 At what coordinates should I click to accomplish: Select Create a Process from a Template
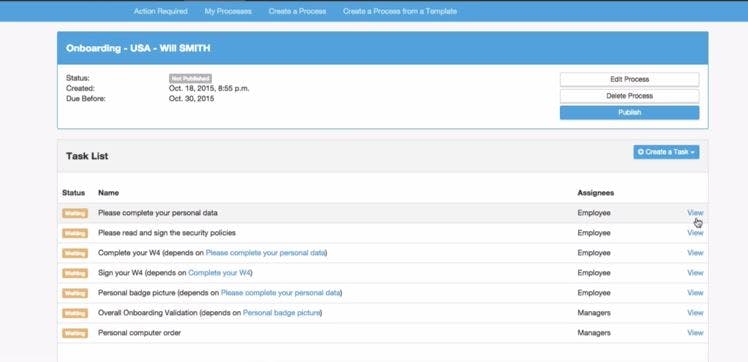click(400, 11)
